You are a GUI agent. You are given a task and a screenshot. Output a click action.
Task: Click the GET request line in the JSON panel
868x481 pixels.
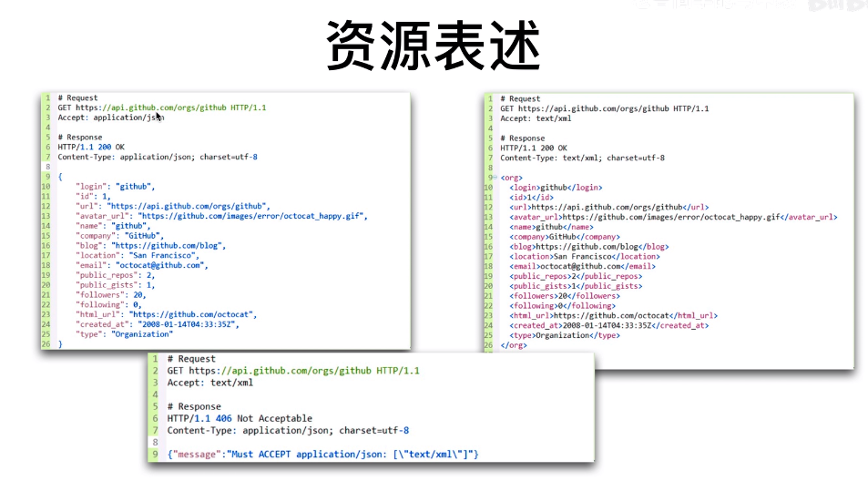click(161, 107)
